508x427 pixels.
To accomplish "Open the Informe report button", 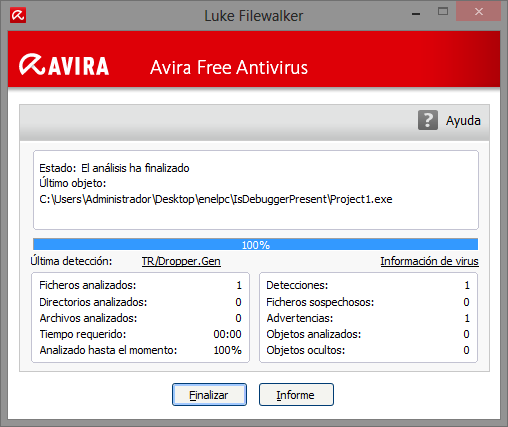I will click(296, 395).
